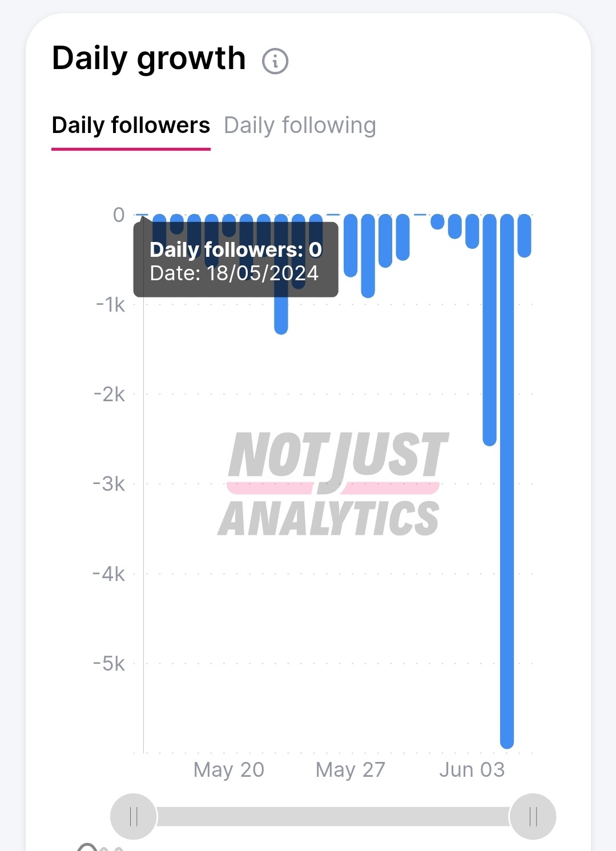Click the May 20 axis label
616x851 pixels.
(x=229, y=769)
